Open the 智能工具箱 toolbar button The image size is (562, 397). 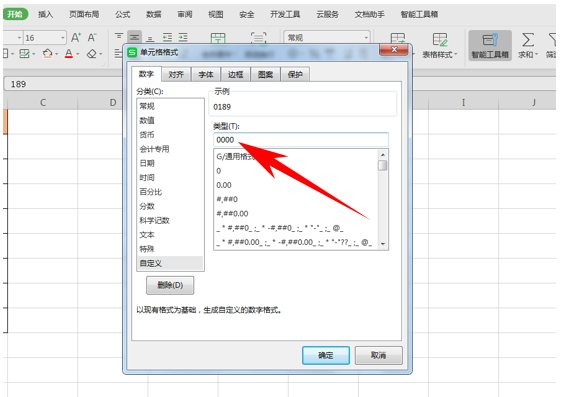[x=490, y=46]
